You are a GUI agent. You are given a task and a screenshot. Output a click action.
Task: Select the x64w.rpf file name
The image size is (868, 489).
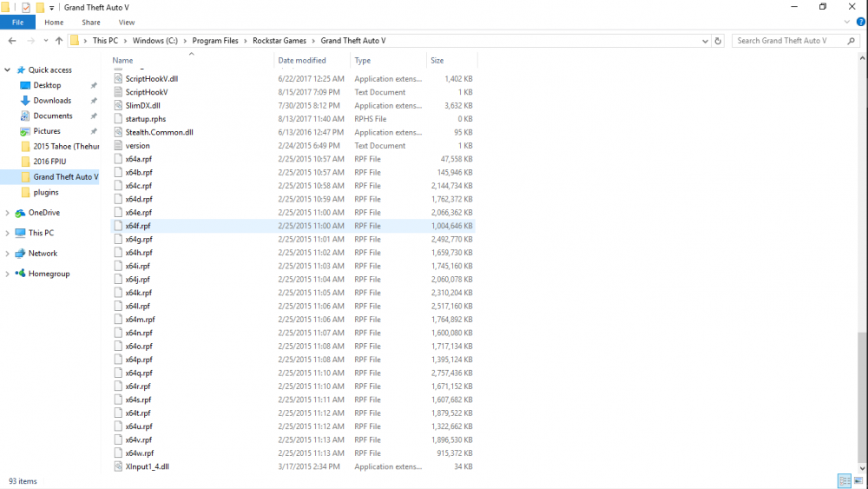140,453
